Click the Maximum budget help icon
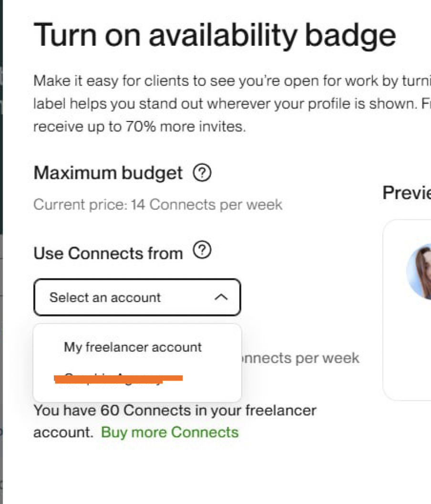This screenshot has height=504, width=431. click(x=202, y=173)
